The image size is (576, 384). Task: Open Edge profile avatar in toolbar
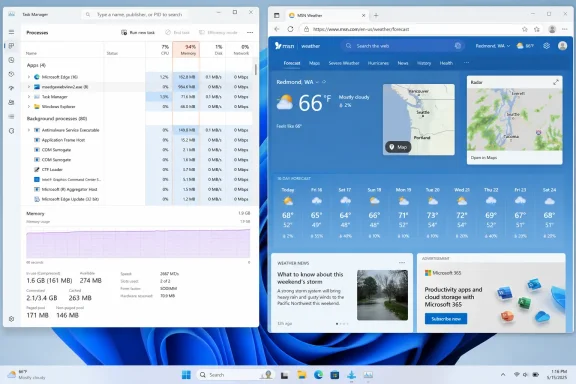pos(552,29)
